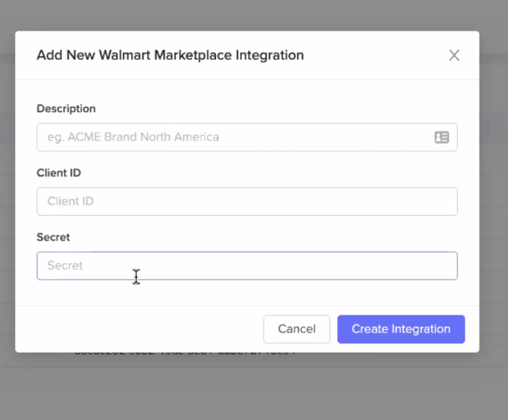Click the bold "Client ID" label above its field

[x=58, y=173]
